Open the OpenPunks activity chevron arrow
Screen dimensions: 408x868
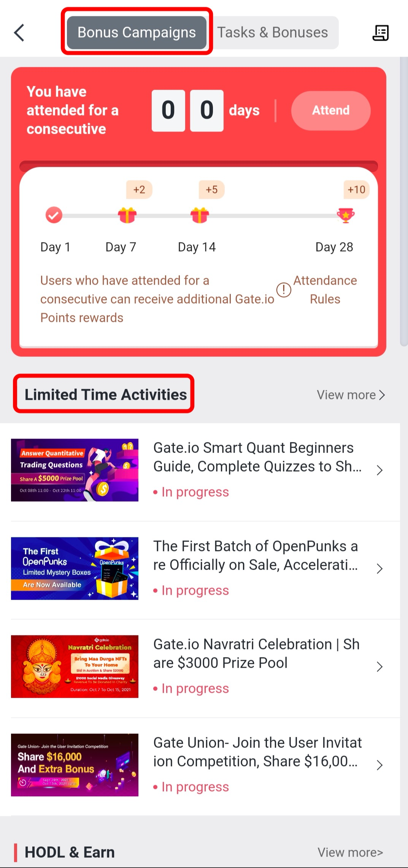click(379, 569)
